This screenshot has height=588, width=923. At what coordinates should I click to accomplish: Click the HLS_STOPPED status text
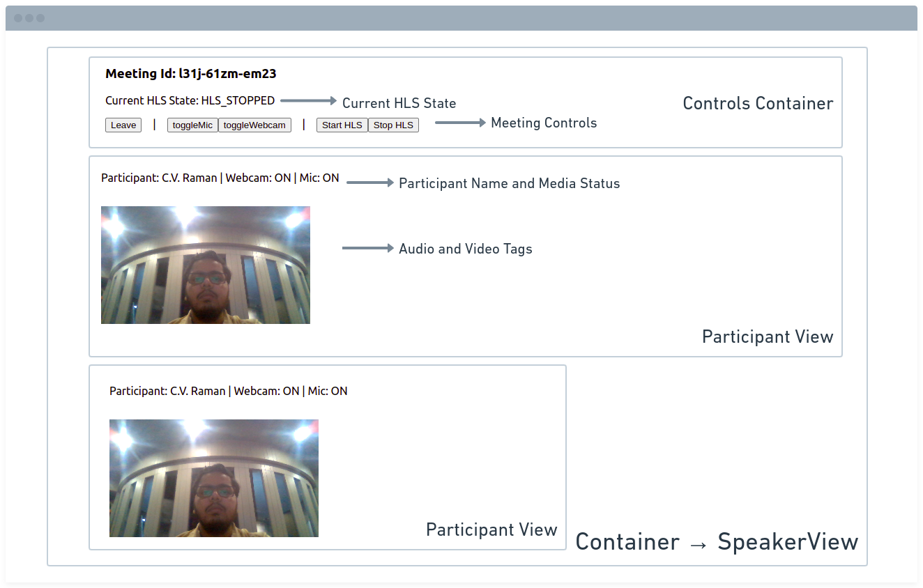point(238,101)
